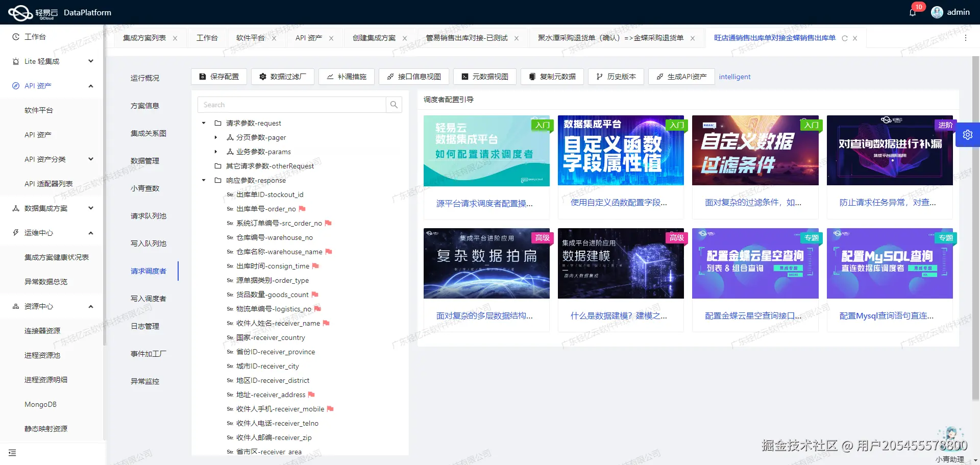Select 写入调度者 in the scheme menu

coord(149,299)
